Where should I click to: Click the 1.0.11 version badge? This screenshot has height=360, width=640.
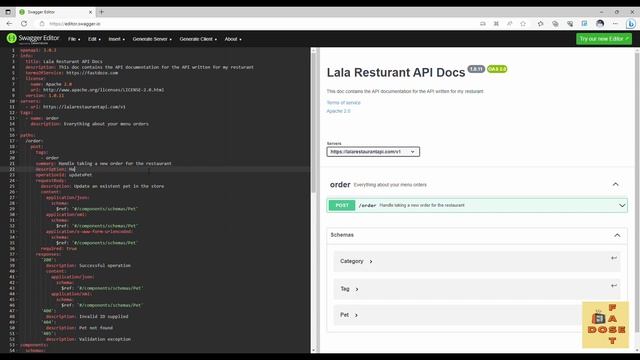[x=476, y=69]
